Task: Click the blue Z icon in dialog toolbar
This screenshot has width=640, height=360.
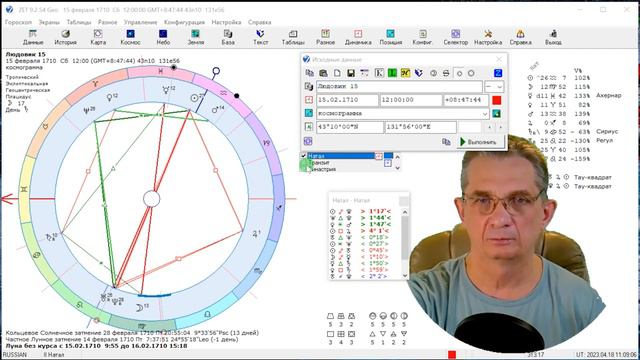Action: pos(498,73)
